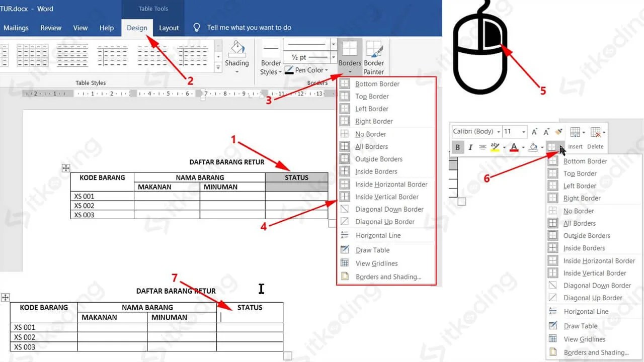644x362 pixels.
Task: Pick Diagonal Down Border in ribbon Borders menu
Action: click(386, 209)
